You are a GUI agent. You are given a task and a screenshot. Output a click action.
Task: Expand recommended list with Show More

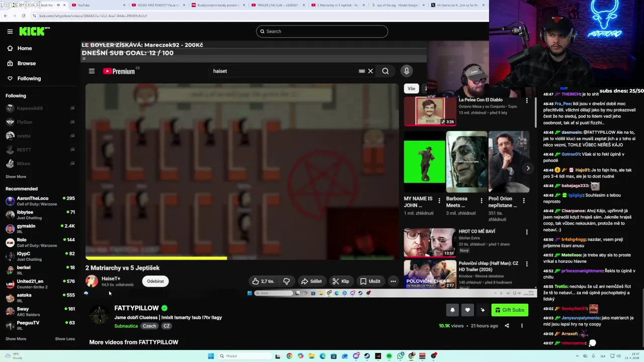click(x=16, y=339)
